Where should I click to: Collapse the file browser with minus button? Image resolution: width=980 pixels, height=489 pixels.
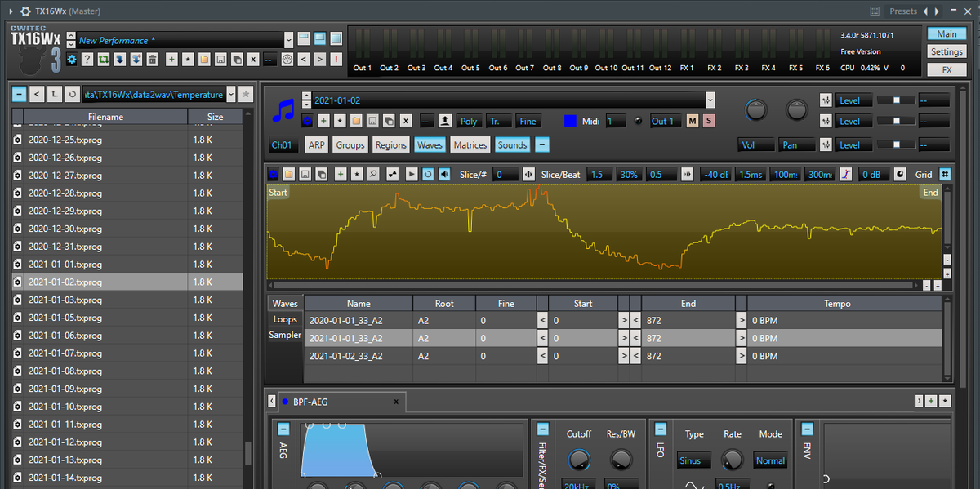(x=19, y=94)
